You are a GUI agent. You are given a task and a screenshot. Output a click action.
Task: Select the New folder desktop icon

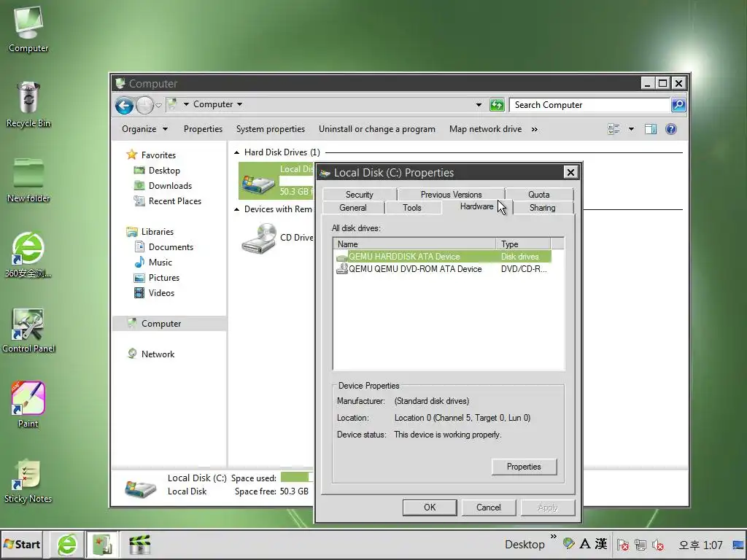tap(28, 179)
